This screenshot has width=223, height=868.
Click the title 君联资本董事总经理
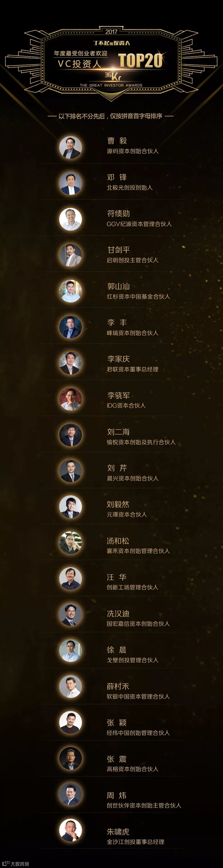pos(132,369)
